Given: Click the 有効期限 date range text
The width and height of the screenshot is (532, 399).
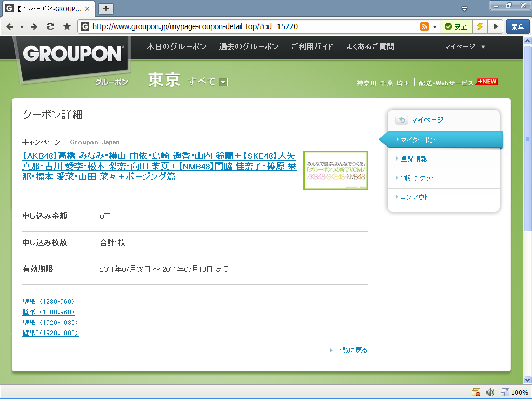Looking at the screenshot, I should pos(164,269).
